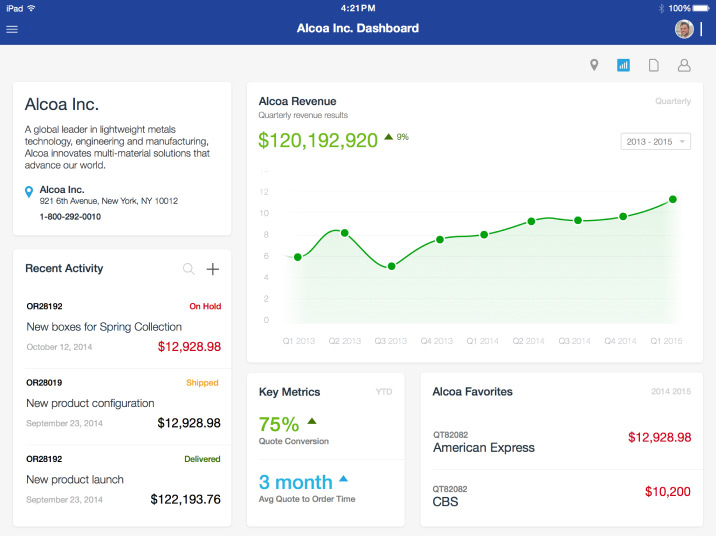Select the Q4 2014 chart data point
The image size is (716, 536).
(623, 216)
